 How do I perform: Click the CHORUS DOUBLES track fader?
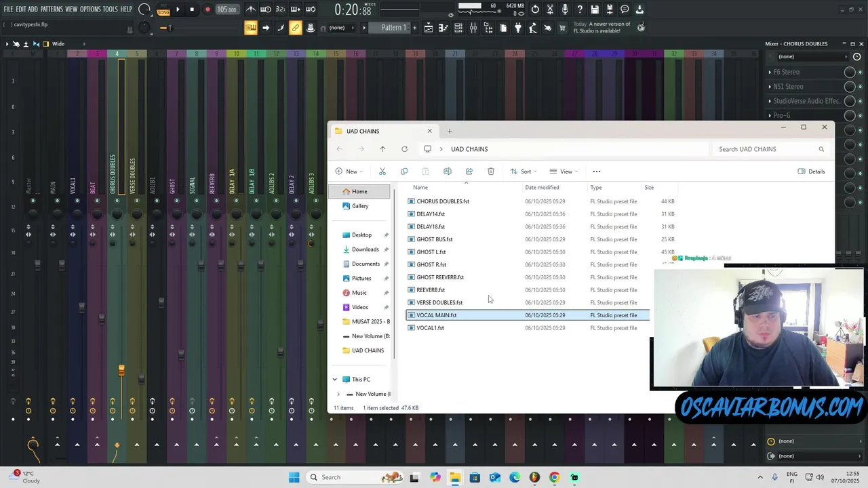click(x=121, y=370)
